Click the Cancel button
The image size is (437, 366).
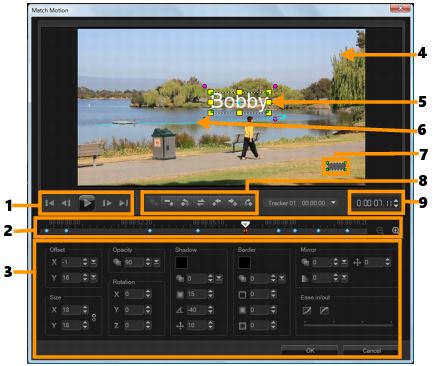371,350
